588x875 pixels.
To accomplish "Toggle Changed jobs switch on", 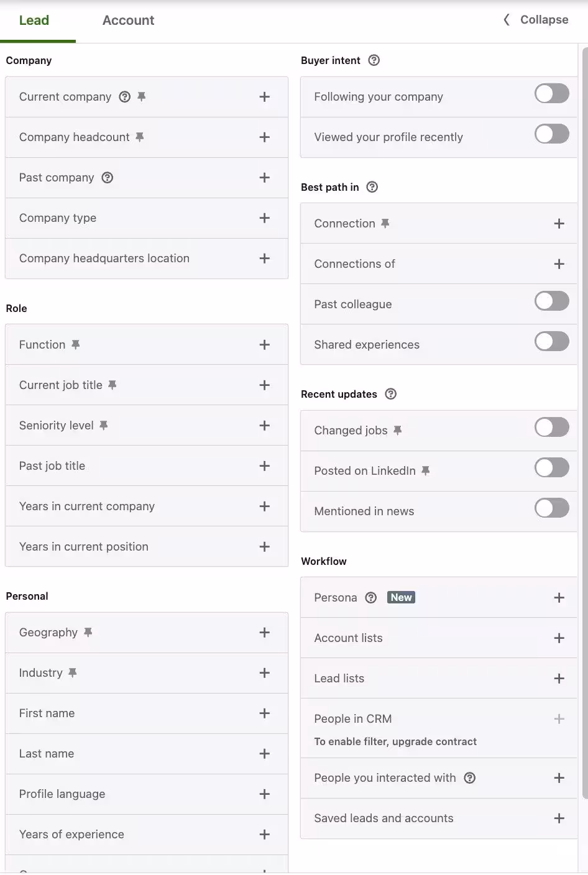I will pos(551,428).
